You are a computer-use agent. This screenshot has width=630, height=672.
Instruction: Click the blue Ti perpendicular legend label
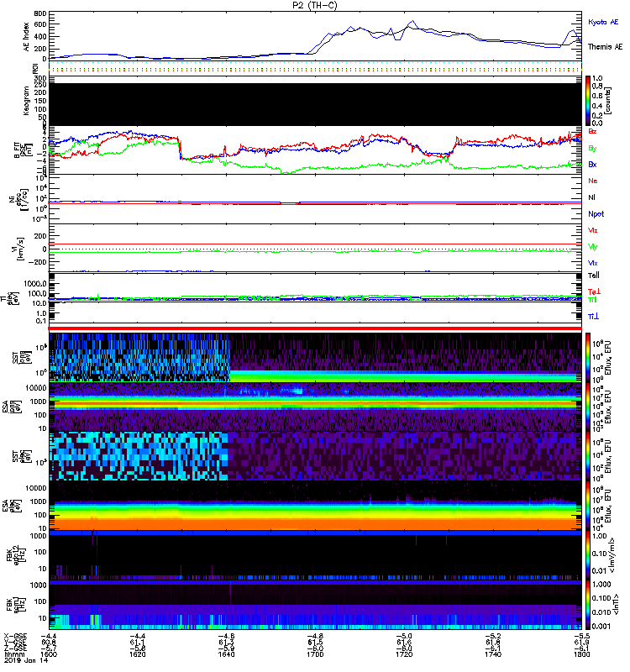coord(593,317)
